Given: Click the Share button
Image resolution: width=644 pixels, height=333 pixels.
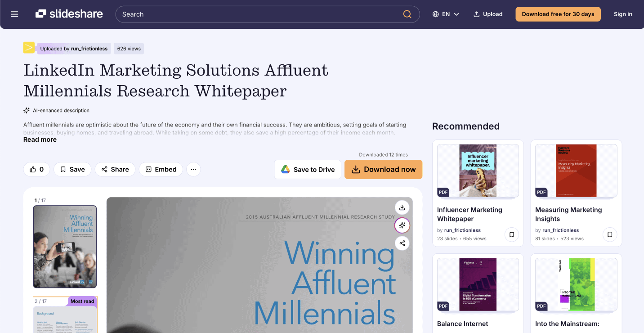Looking at the screenshot, I should tap(115, 169).
